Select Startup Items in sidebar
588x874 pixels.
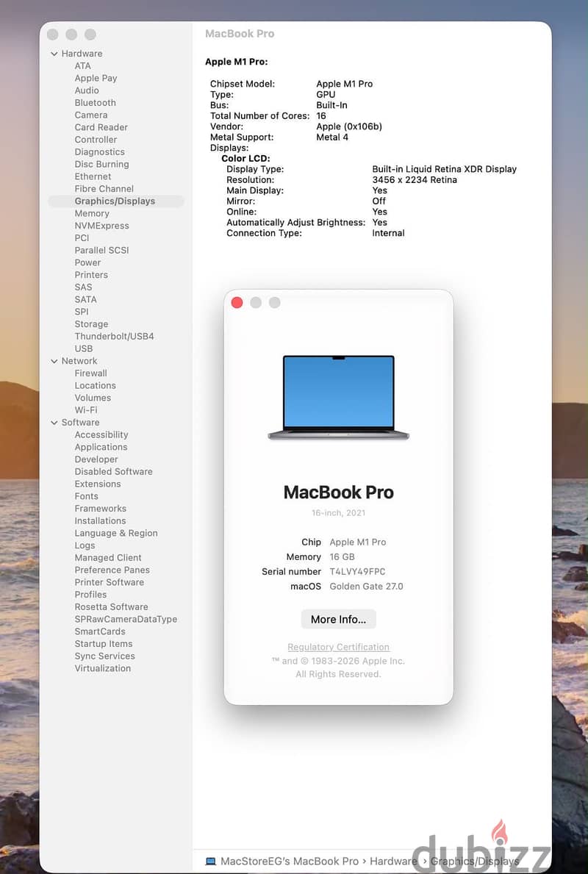coord(104,644)
